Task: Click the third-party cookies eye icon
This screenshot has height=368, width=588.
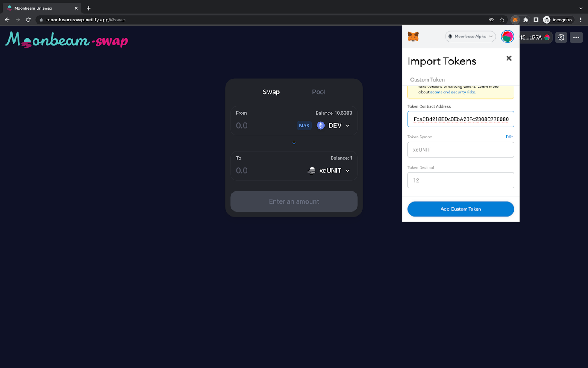Action: tap(491, 20)
